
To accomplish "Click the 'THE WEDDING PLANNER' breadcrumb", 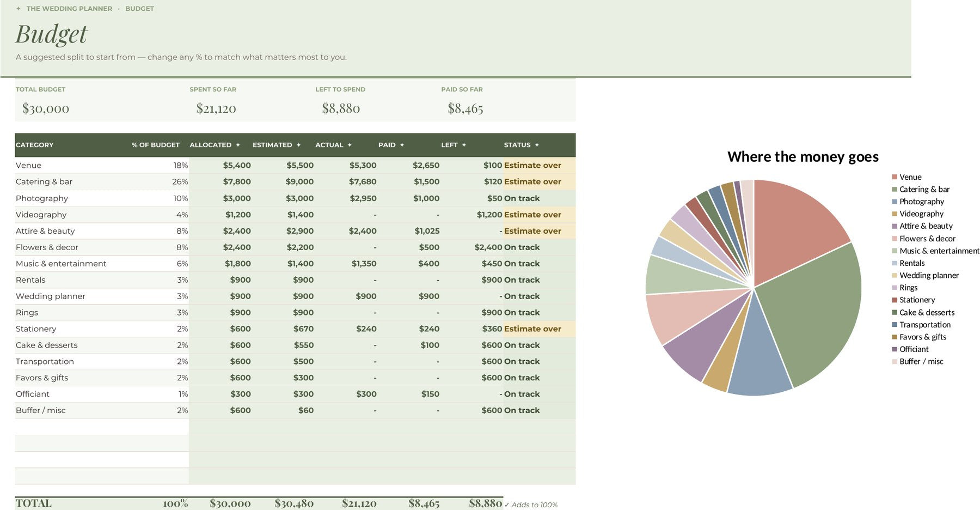I will tap(69, 9).
